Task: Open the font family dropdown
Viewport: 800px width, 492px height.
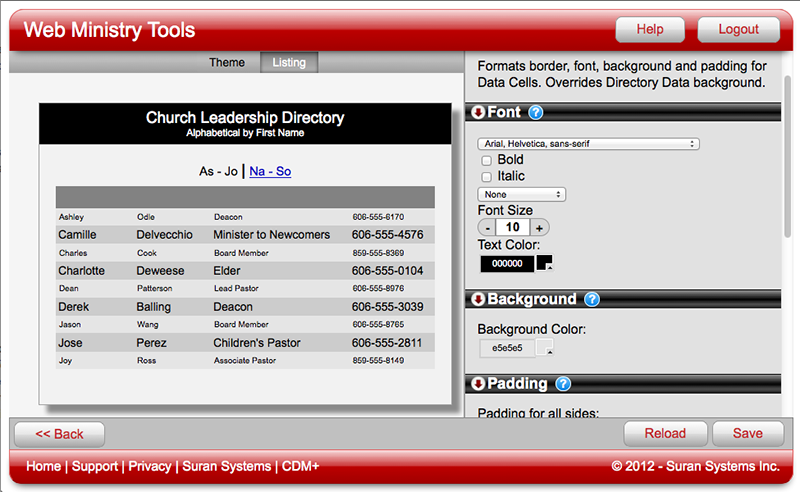Action: point(588,144)
